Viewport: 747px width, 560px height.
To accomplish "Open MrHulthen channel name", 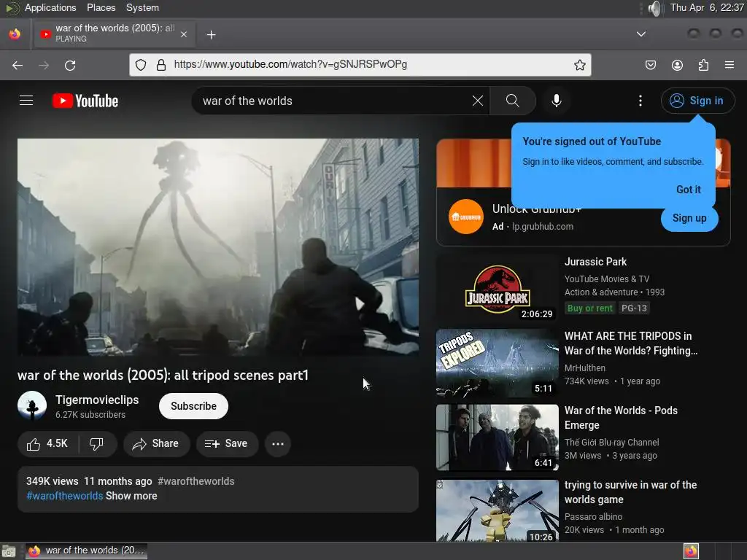I will (x=585, y=368).
